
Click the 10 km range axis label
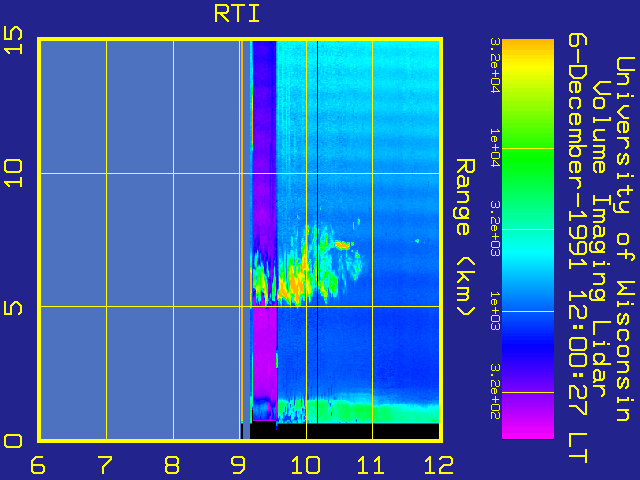click(x=13, y=173)
